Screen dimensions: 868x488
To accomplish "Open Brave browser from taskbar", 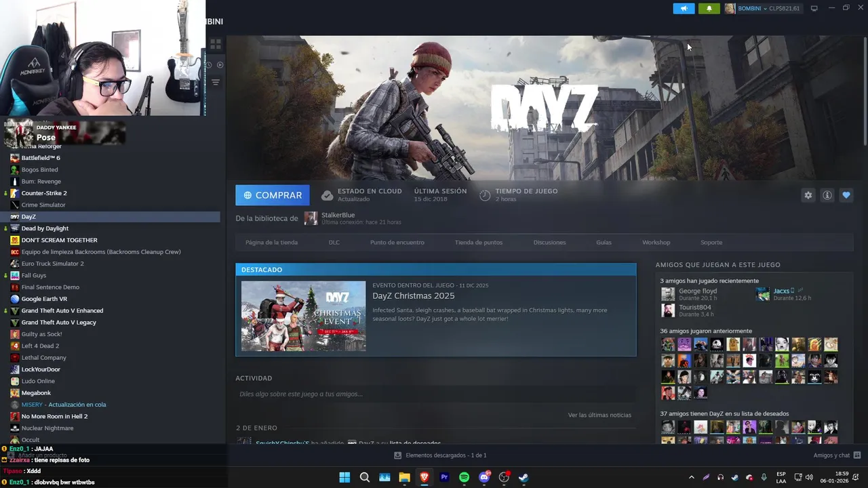I will click(425, 477).
